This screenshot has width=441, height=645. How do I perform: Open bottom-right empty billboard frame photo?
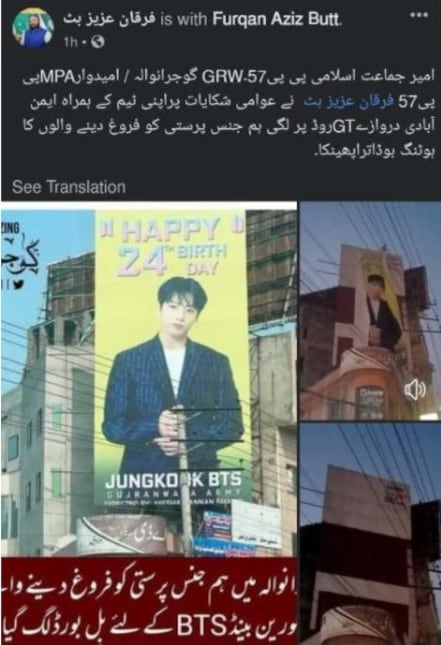pyautogui.click(x=370, y=534)
